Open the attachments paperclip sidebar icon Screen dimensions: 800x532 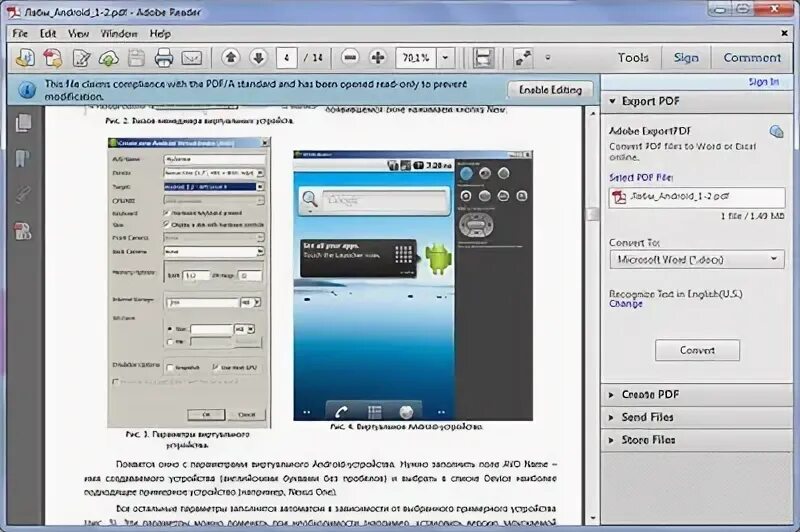coord(22,194)
